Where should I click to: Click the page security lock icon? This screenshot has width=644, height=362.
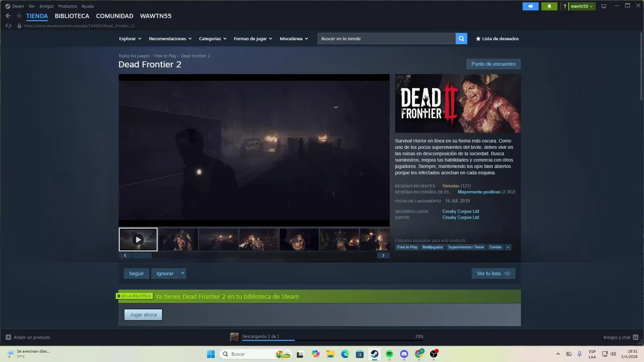[19, 26]
